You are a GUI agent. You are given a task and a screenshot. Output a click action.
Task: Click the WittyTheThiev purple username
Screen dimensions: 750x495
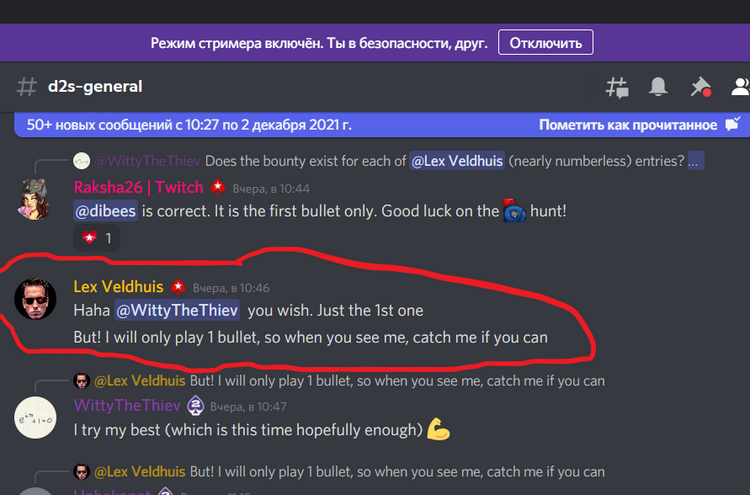pos(127,406)
